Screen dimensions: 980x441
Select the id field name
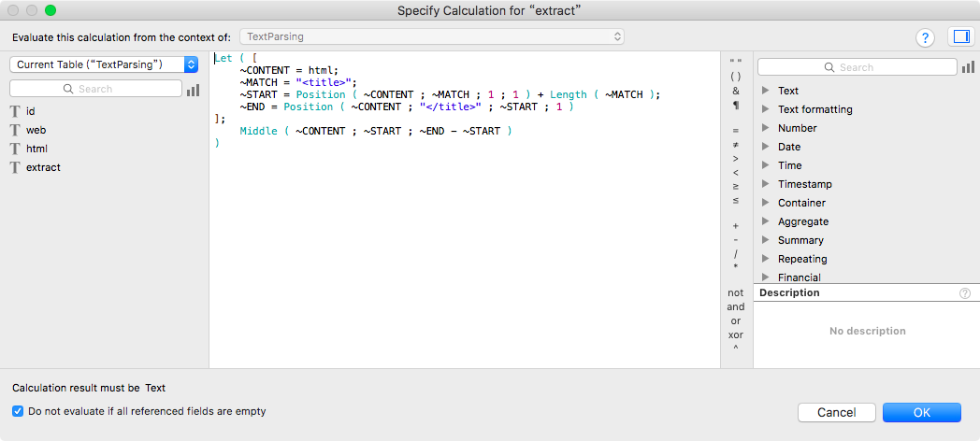click(x=30, y=112)
